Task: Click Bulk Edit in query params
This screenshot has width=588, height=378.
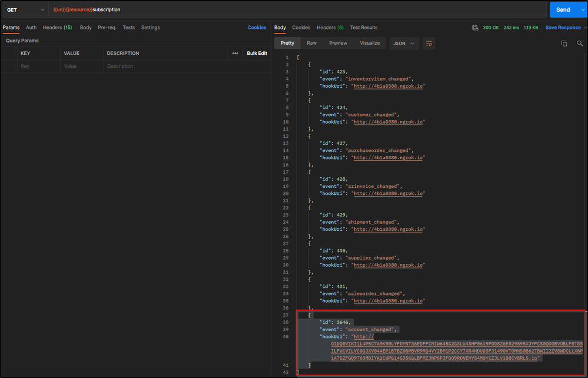Action: click(x=257, y=54)
